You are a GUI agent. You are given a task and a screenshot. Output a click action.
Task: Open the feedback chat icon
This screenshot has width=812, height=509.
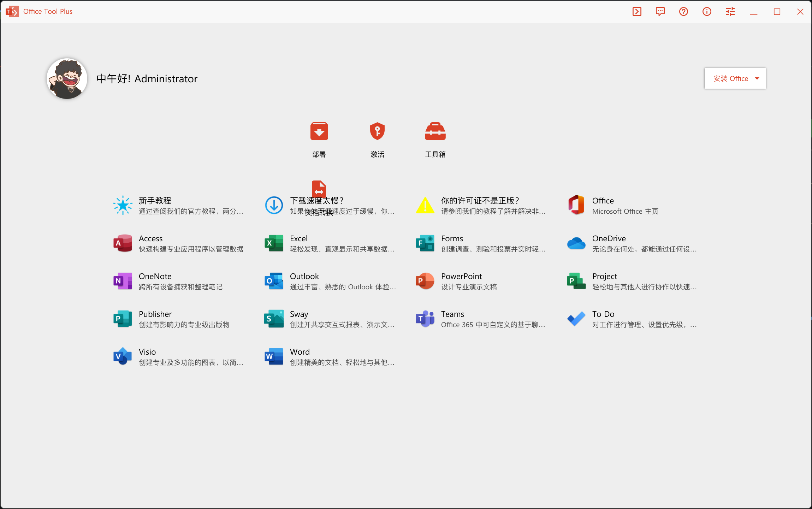[x=660, y=11]
